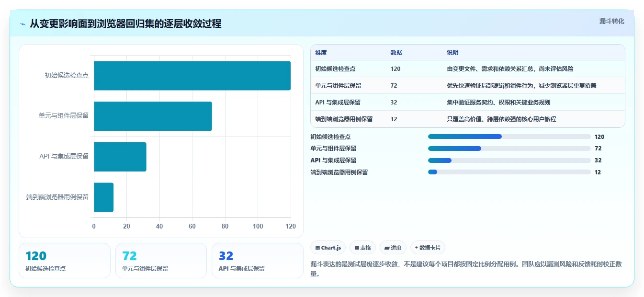644x297 pixels.
Task: Click the 表格 tag chip
Action: (363, 248)
